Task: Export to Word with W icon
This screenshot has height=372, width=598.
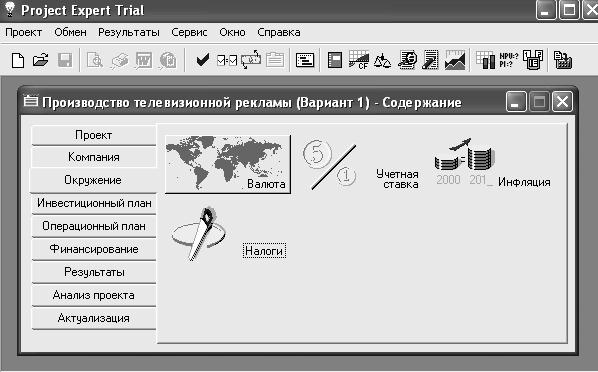Action: click(x=144, y=60)
